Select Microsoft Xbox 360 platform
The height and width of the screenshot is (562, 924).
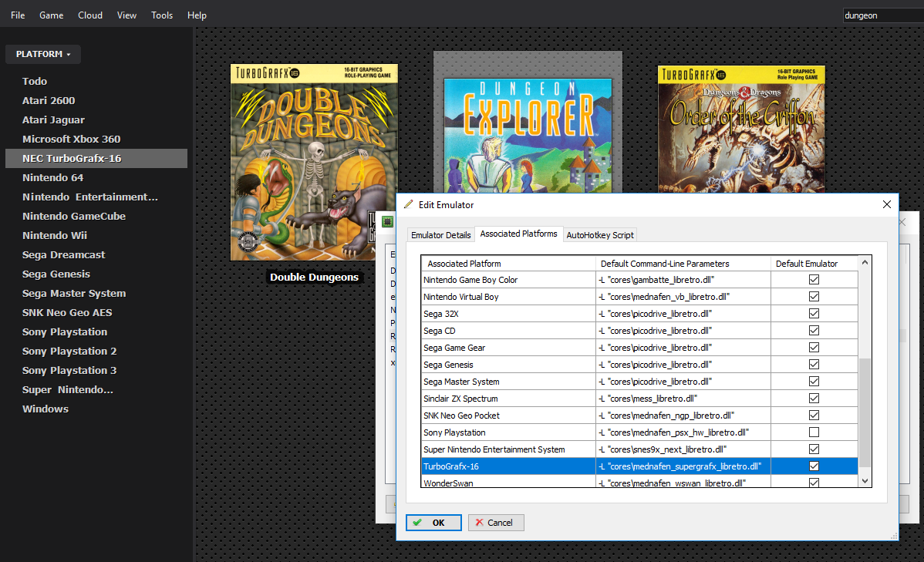(71, 139)
